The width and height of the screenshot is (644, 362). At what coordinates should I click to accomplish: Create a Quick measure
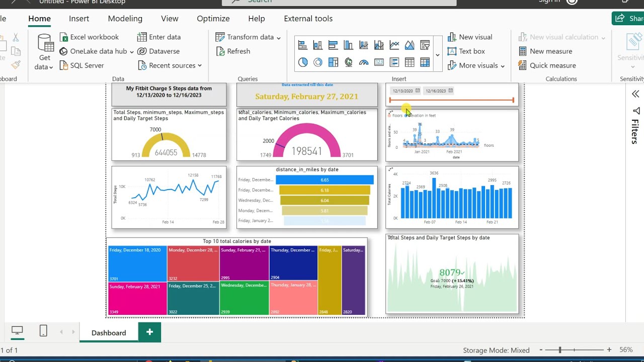pyautogui.click(x=547, y=65)
